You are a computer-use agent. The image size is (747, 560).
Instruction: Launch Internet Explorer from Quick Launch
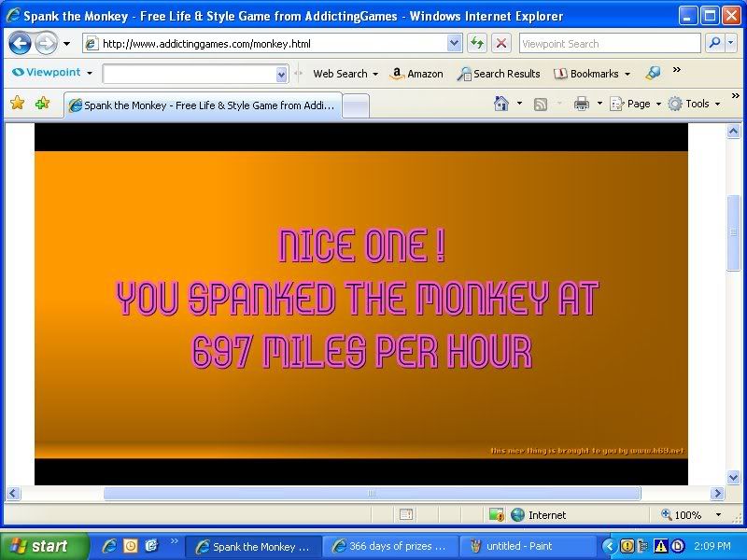coord(109,546)
